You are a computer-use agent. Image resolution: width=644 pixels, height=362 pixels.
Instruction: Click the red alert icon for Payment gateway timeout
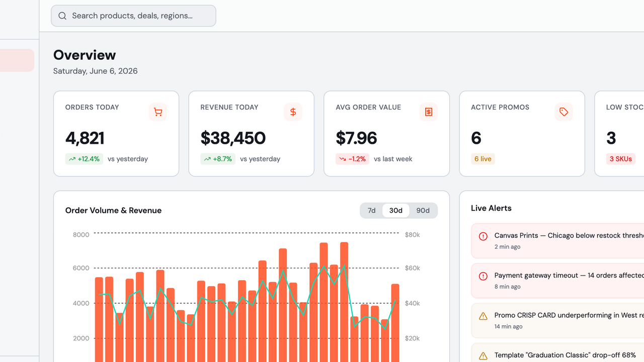[x=483, y=276]
